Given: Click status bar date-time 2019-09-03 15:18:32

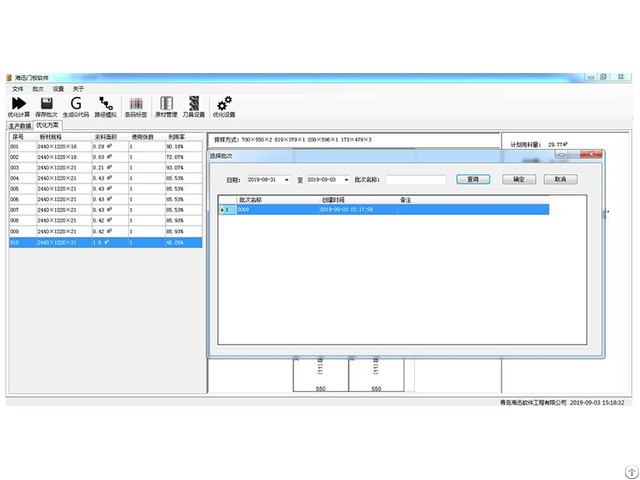Looking at the screenshot, I should point(597,402).
